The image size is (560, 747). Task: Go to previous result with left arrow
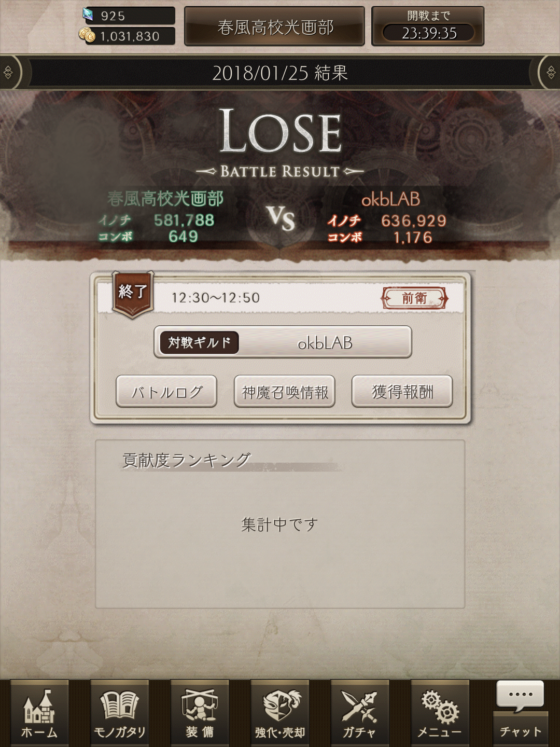pos(9,73)
